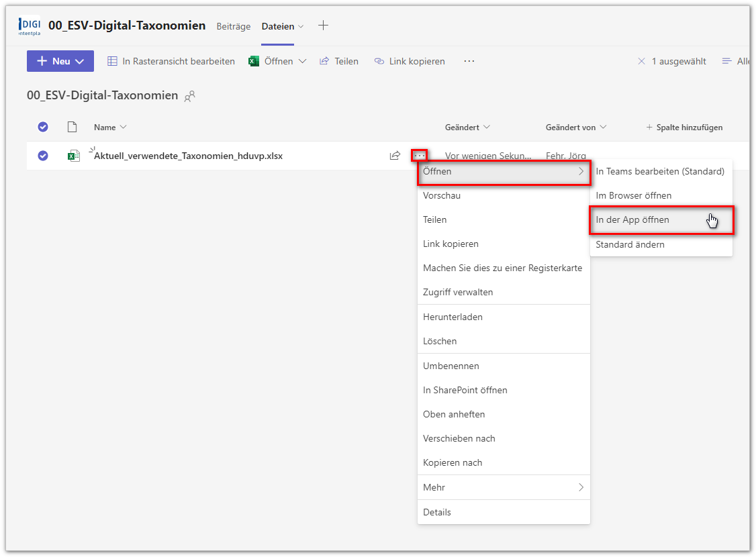
Task: Click the share icon beside the xlsx file
Action: pyautogui.click(x=395, y=156)
